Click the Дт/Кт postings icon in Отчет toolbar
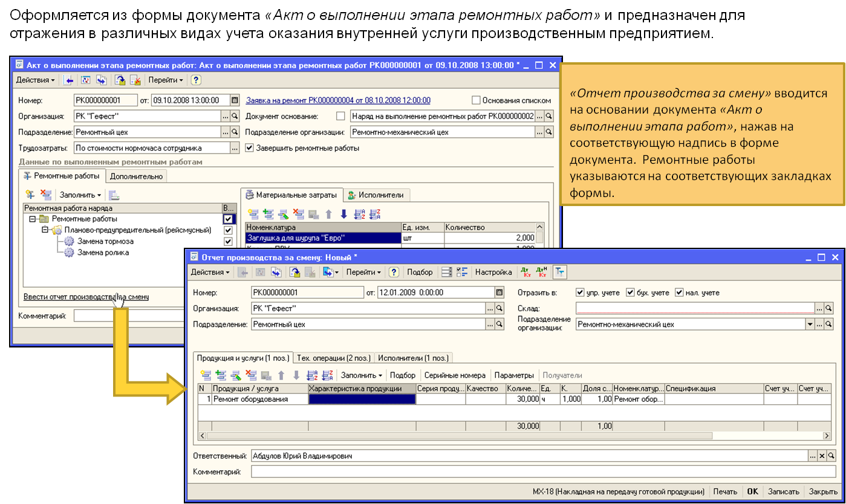 (525, 273)
